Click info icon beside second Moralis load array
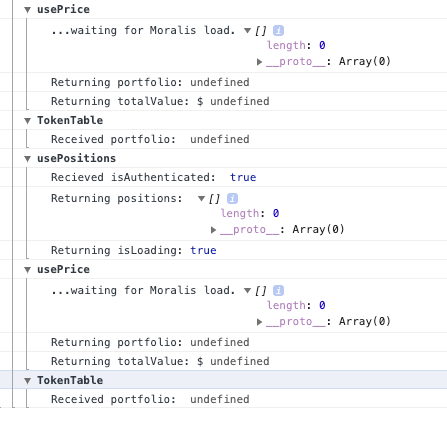 point(278,291)
